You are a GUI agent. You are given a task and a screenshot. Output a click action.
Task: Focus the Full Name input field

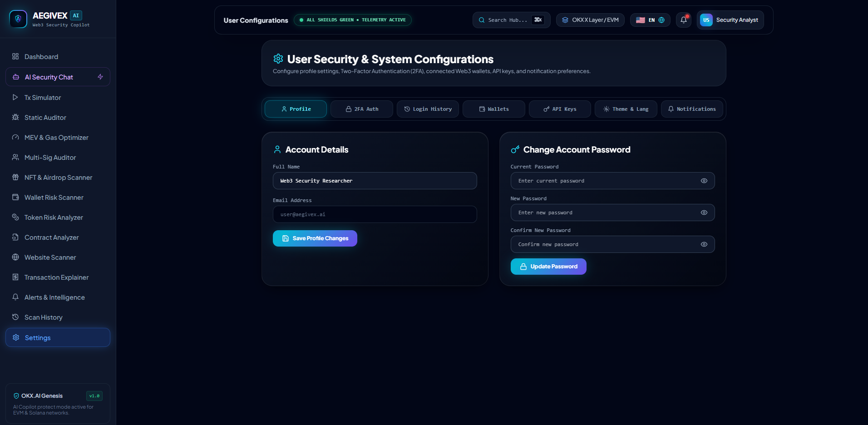[375, 181]
